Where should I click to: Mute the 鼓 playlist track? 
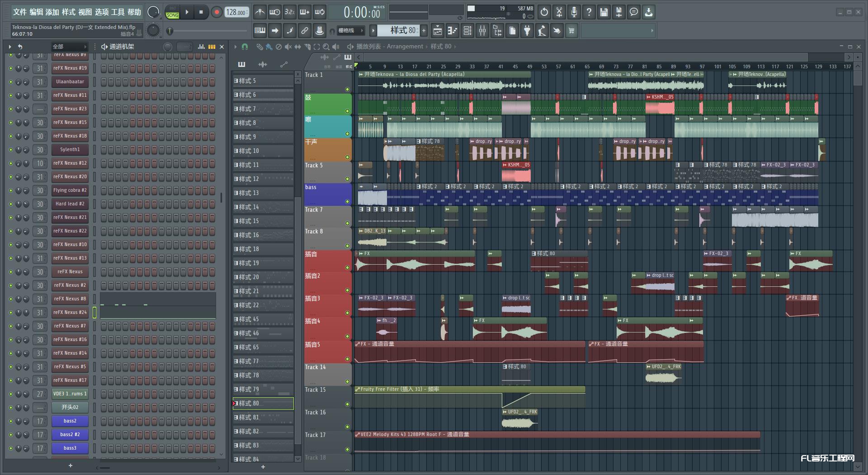(x=347, y=111)
